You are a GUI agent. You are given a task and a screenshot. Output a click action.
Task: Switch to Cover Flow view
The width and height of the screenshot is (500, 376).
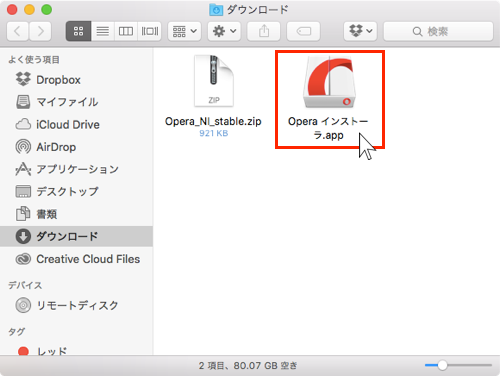pos(150,31)
